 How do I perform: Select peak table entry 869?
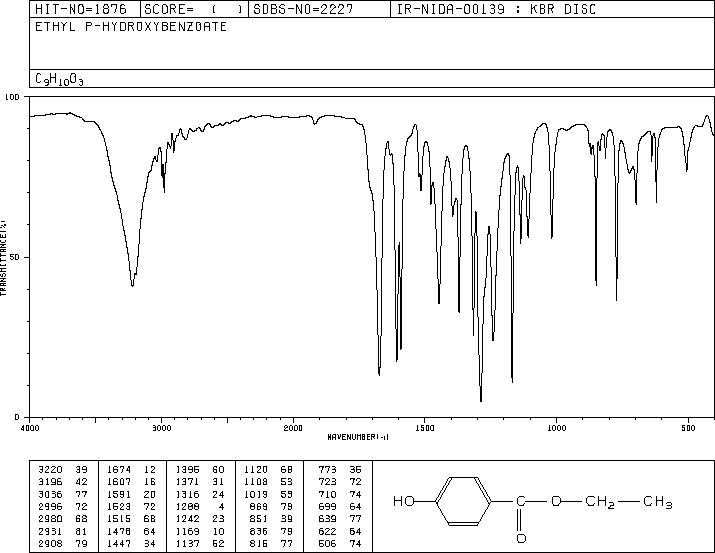[x=259, y=506]
